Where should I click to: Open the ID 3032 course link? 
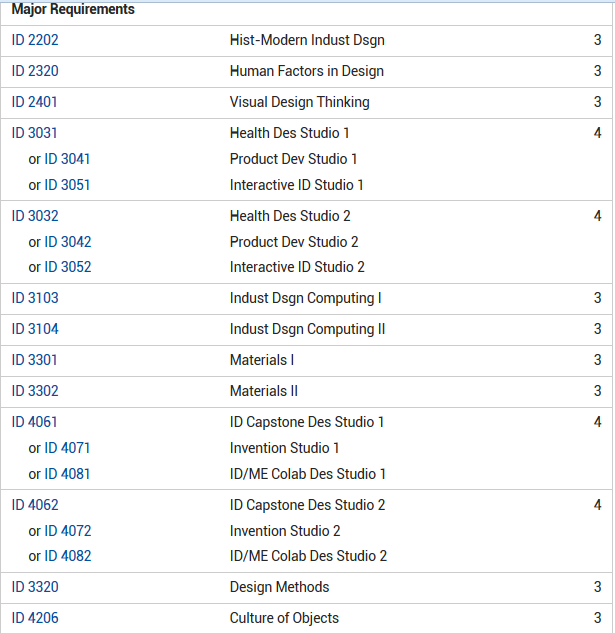[35, 216]
